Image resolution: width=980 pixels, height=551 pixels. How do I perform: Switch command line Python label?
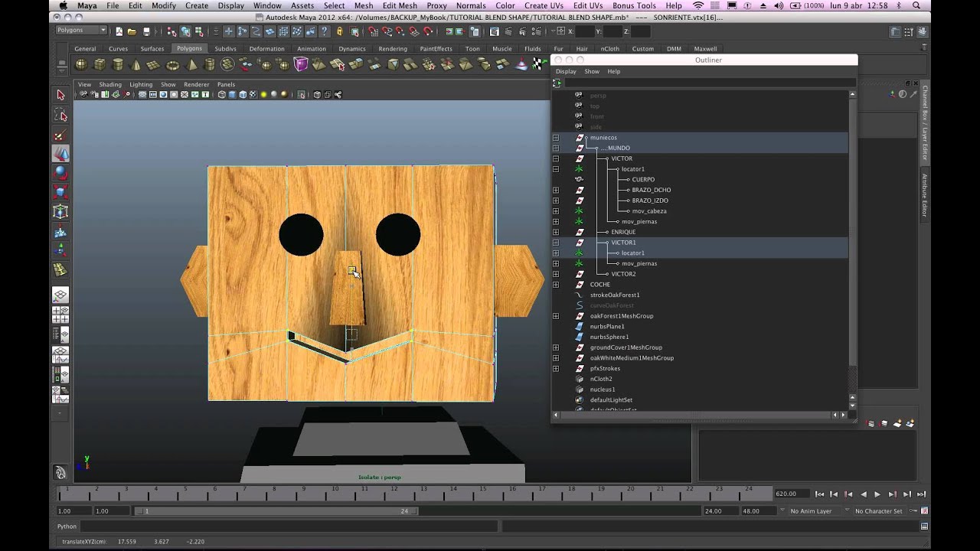coord(67,527)
